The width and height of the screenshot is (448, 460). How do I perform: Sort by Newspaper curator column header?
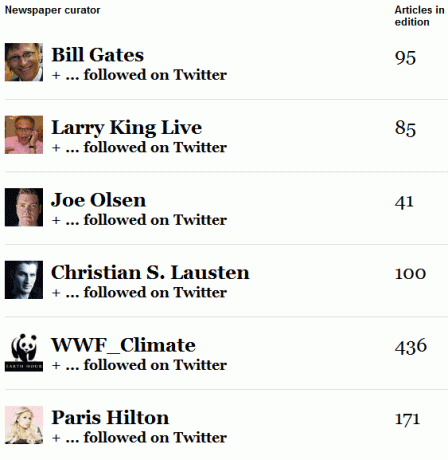(x=52, y=10)
